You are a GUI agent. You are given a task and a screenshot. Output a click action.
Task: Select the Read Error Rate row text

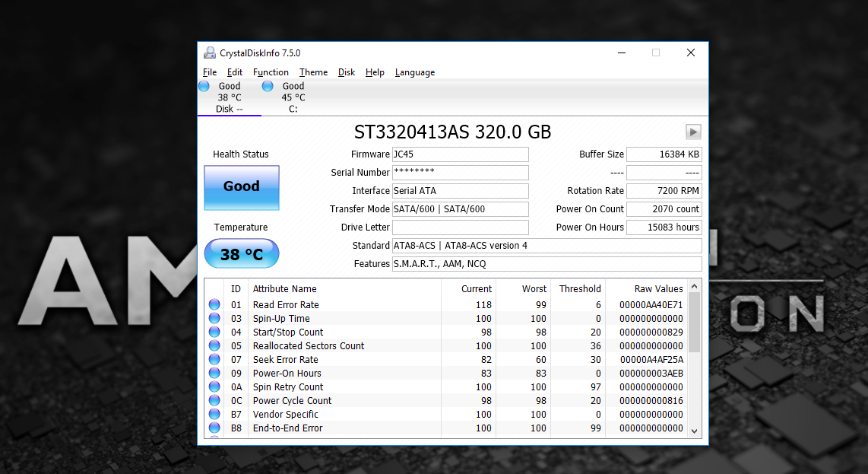[286, 305]
